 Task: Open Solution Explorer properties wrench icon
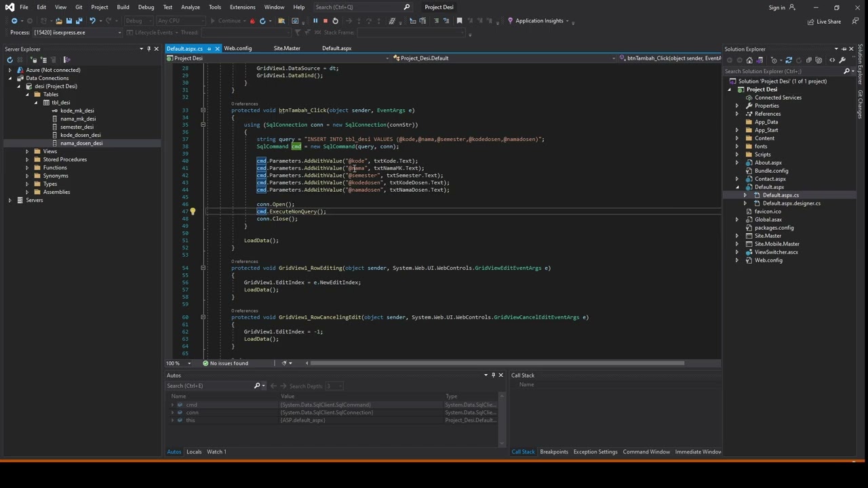coord(842,60)
